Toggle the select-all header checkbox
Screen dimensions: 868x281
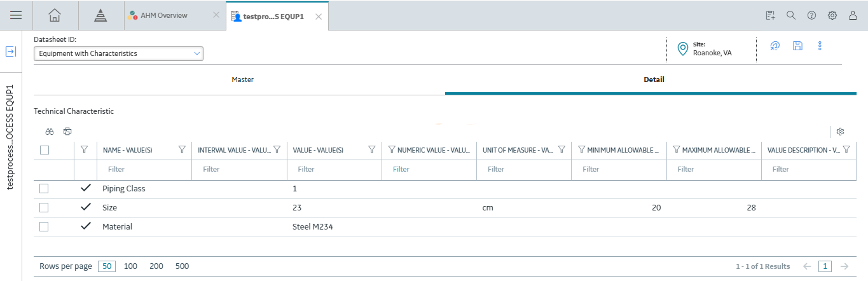pyautogui.click(x=44, y=150)
